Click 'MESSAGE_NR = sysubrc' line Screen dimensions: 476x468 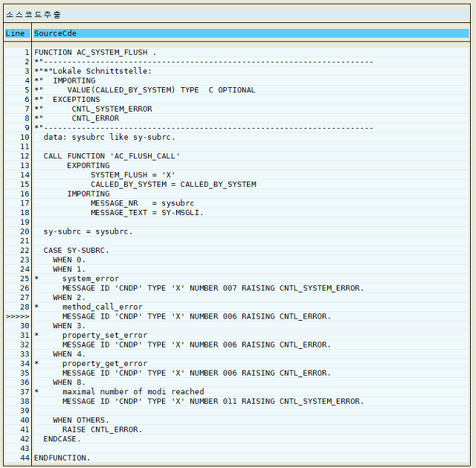[142, 203]
